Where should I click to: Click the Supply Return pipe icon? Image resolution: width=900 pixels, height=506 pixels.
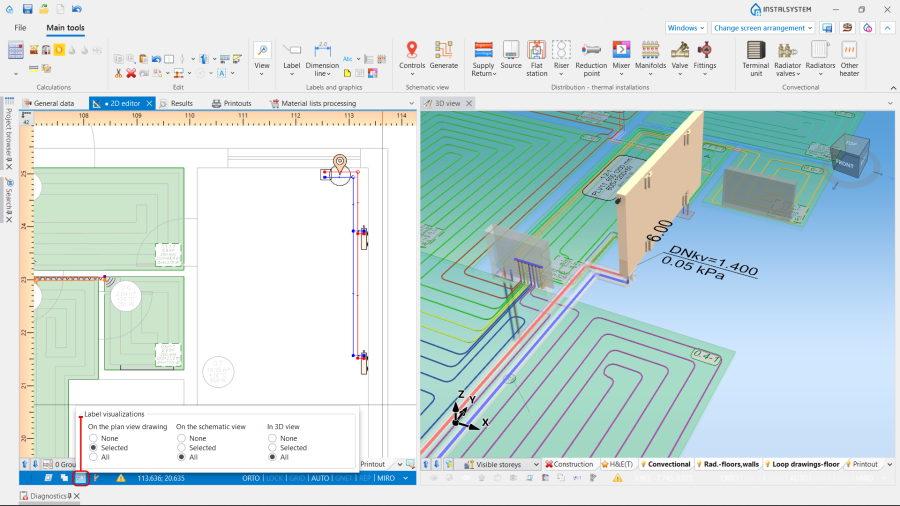coord(483,50)
